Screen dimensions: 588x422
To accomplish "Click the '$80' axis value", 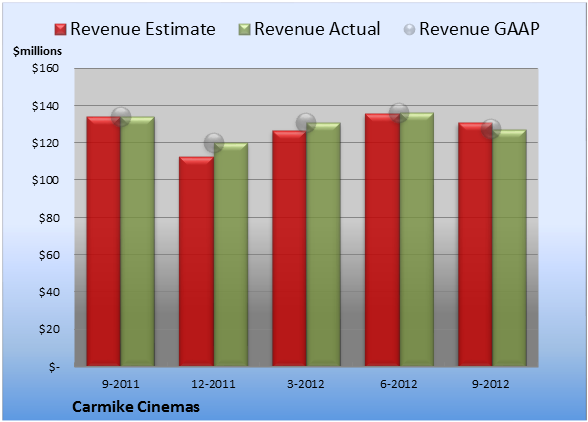I will 49,218.
